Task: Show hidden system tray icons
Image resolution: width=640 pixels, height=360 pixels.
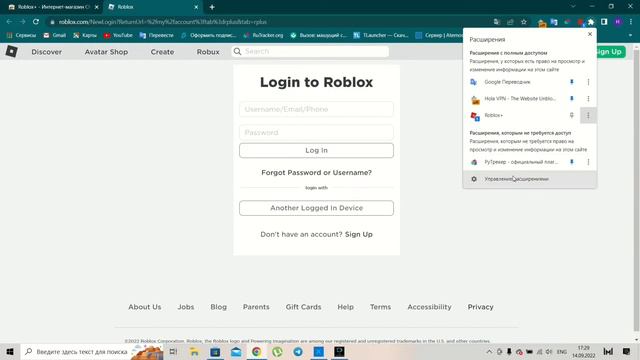Action: [489, 352]
